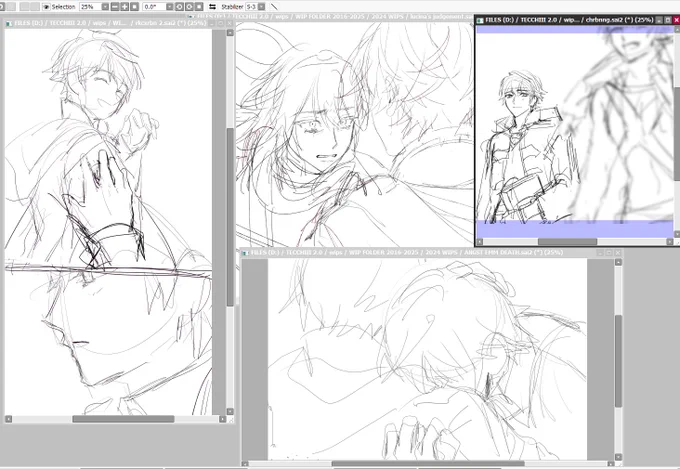Flip the canvas view horizontally
This screenshot has width=680, height=469.
click(x=212, y=7)
